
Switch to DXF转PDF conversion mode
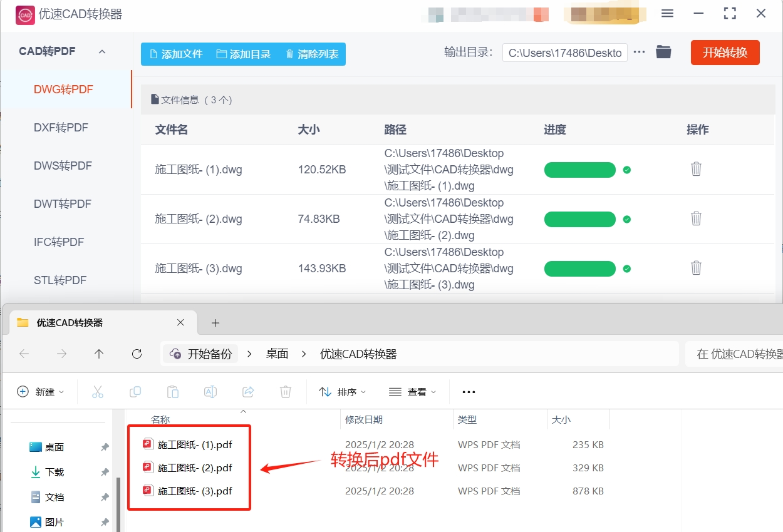(x=63, y=127)
